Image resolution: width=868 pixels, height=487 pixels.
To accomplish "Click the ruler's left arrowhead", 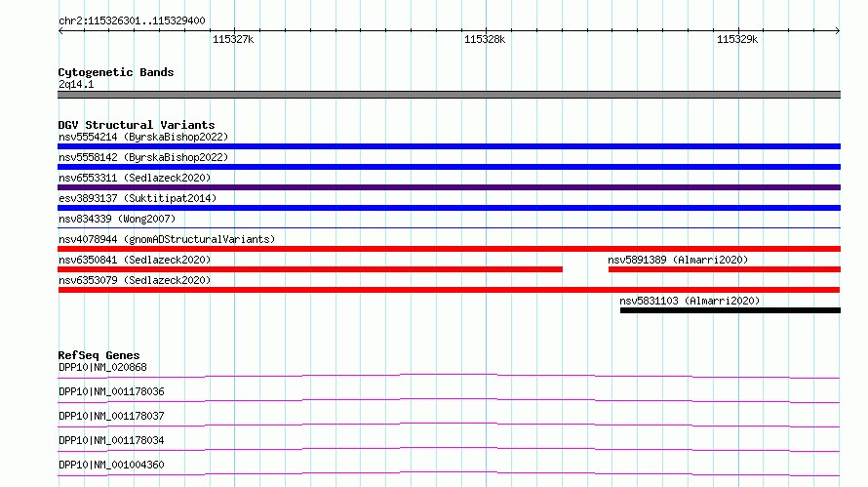I will (60, 30).
